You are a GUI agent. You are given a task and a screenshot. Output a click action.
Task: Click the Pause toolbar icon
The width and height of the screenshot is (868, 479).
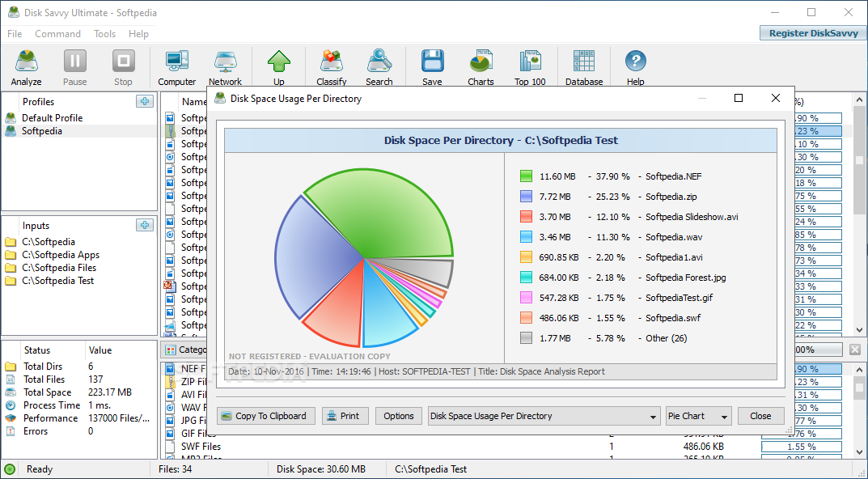74,67
